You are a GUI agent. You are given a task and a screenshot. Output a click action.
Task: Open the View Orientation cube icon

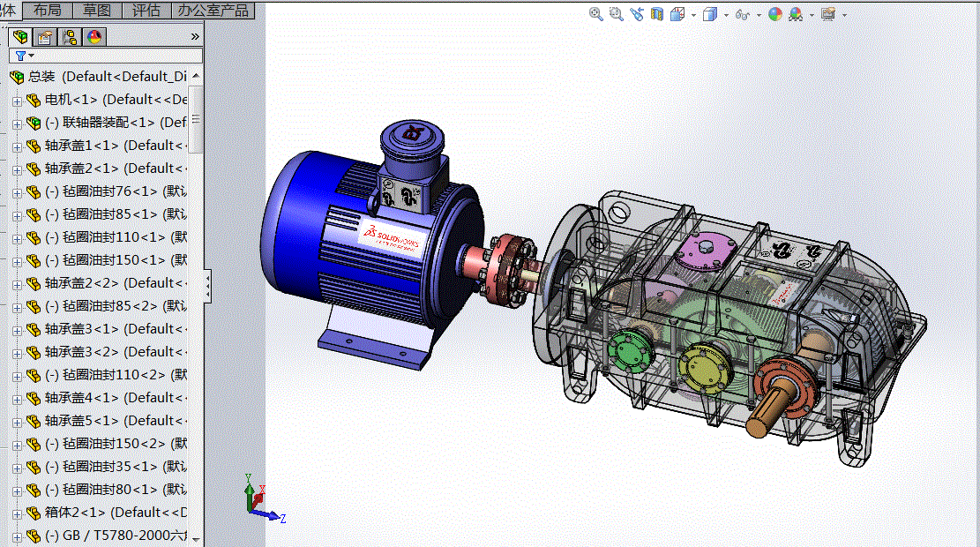coord(677,14)
